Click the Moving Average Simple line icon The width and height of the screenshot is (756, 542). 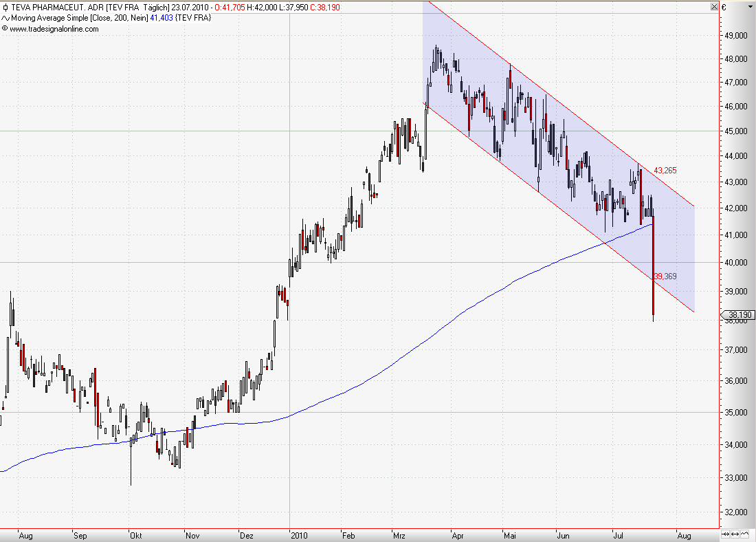5,19
